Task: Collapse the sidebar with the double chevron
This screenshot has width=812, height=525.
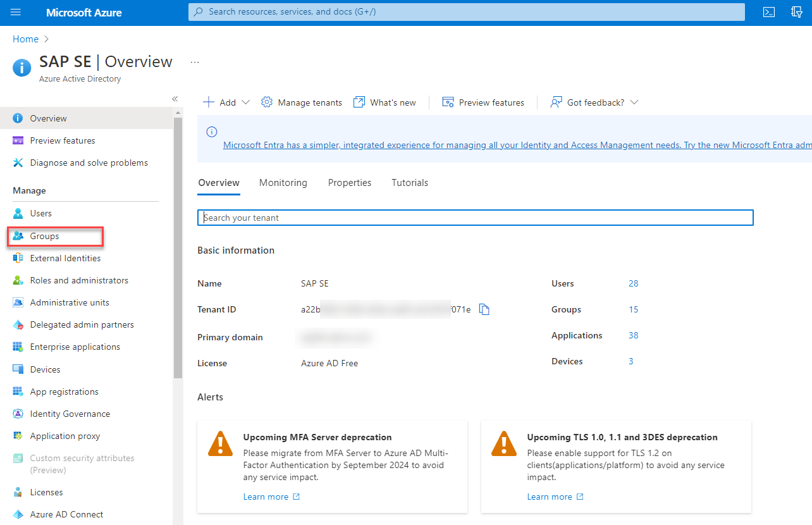Action: pyautogui.click(x=175, y=99)
